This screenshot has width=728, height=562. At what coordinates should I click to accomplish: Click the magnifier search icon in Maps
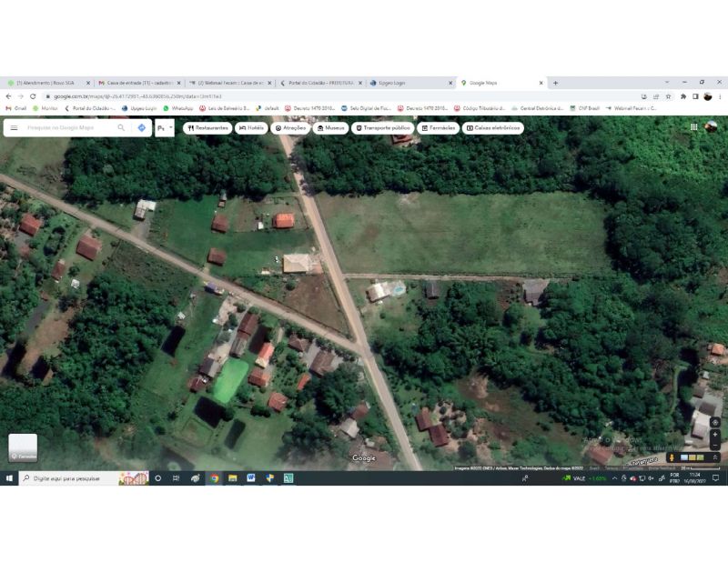[121, 127]
